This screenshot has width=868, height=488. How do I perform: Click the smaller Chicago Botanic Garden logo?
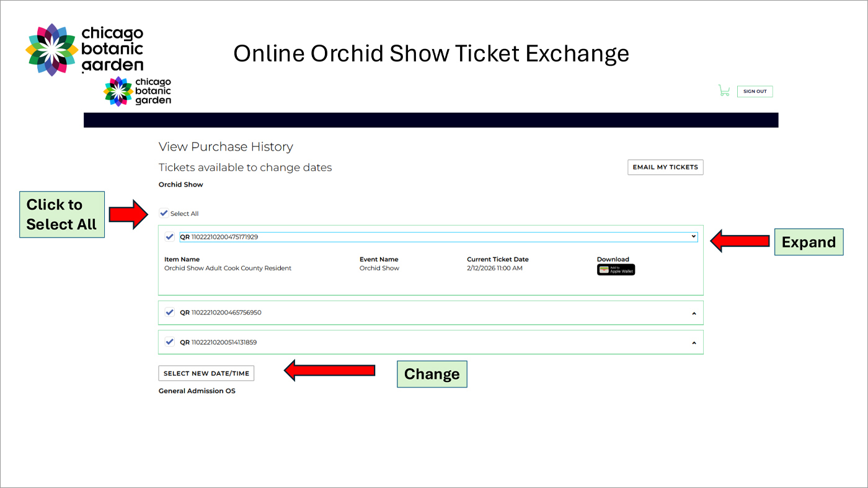point(137,91)
